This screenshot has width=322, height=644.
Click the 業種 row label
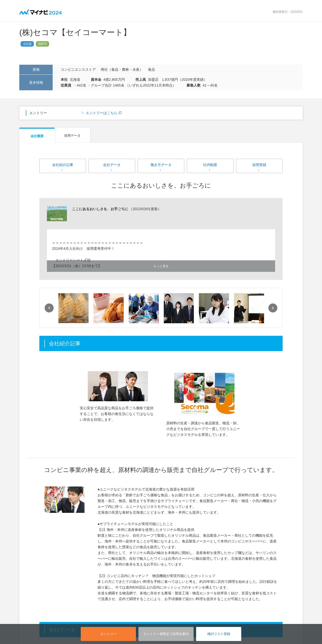click(36, 69)
